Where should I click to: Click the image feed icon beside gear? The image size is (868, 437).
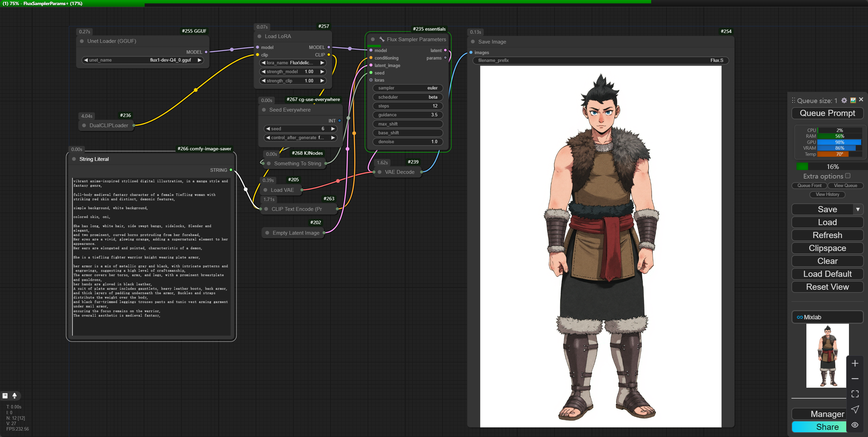(853, 100)
